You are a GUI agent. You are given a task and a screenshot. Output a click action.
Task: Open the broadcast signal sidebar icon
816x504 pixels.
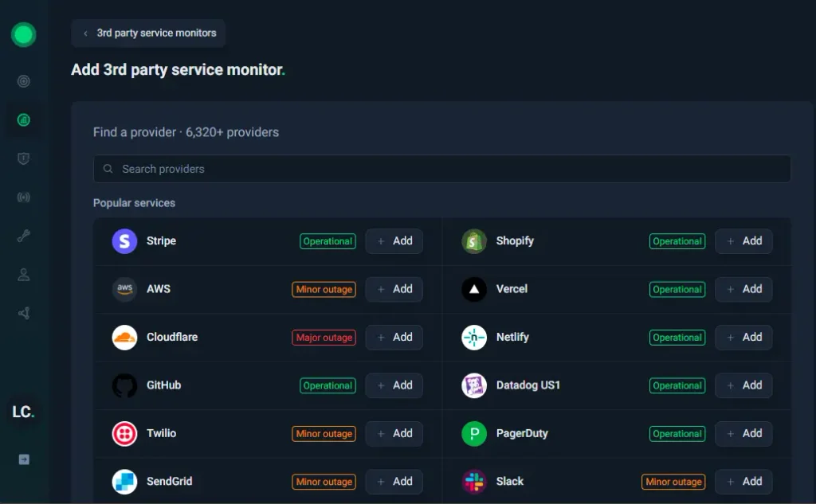click(23, 197)
